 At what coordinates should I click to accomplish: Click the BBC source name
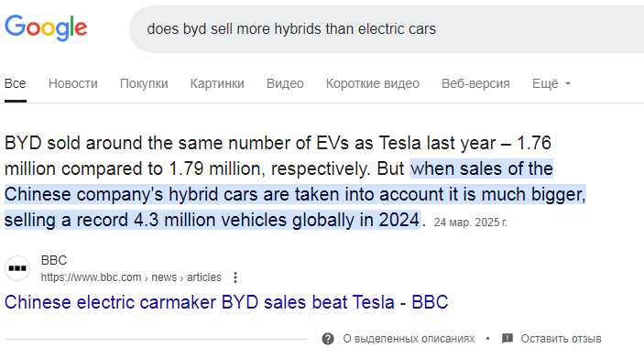[54, 260]
